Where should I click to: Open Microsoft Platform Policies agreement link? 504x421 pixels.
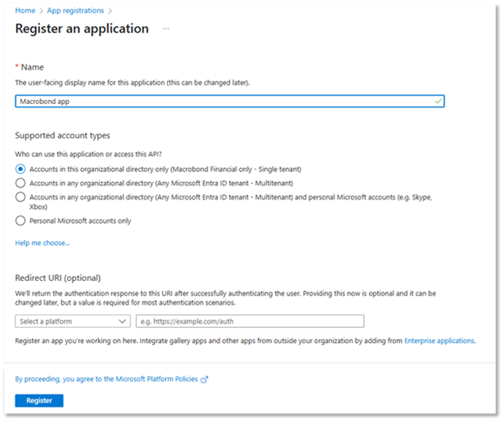coord(107,379)
